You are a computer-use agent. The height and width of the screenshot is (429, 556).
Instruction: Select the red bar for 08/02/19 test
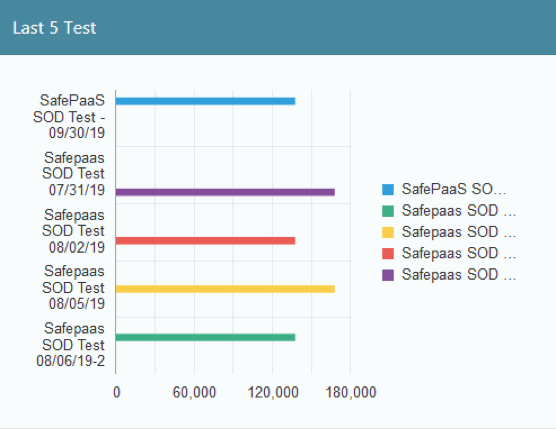coord(205,241)
